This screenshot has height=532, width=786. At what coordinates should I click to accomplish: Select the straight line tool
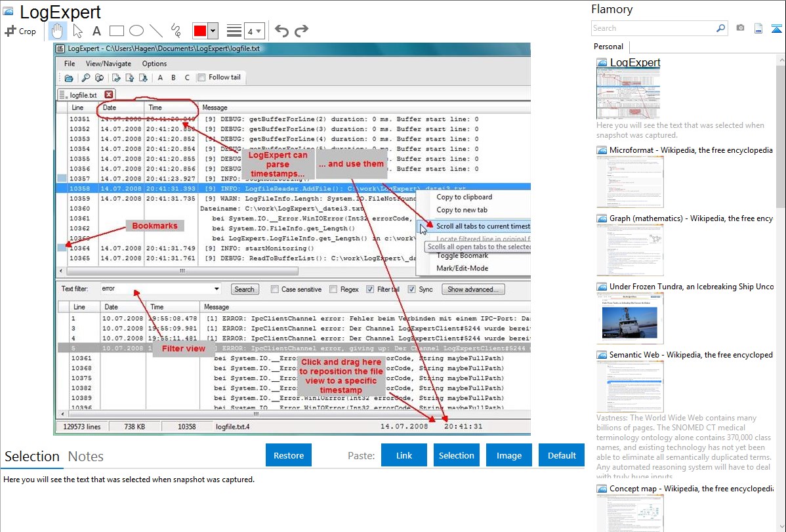(156, 31)
